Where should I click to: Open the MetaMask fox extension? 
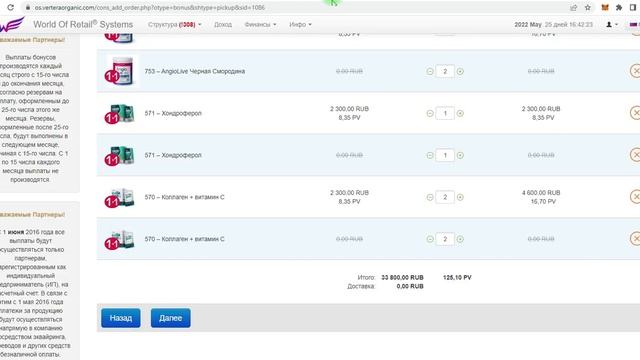tap(605, 7)
